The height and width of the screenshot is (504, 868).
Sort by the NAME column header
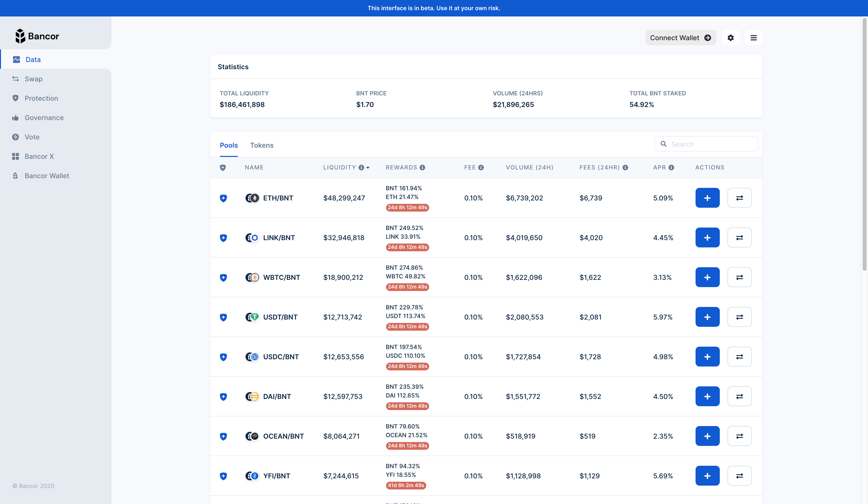(254, 167)
